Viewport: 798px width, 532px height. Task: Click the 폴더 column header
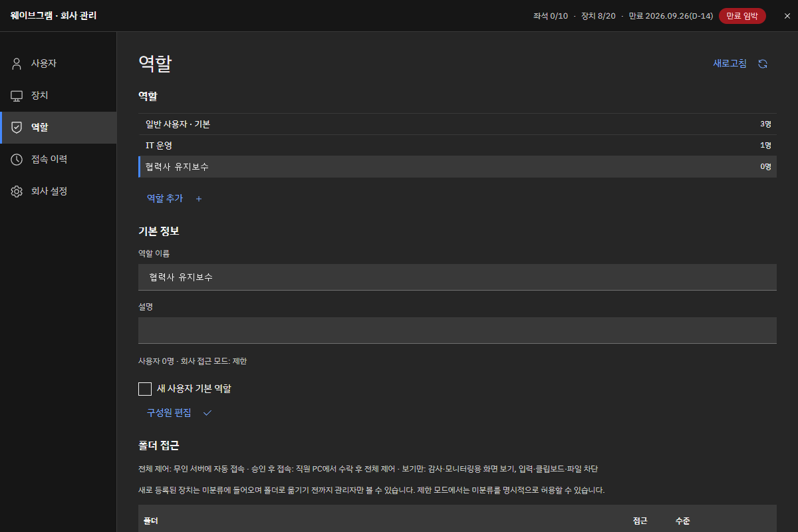coord(151,521)
